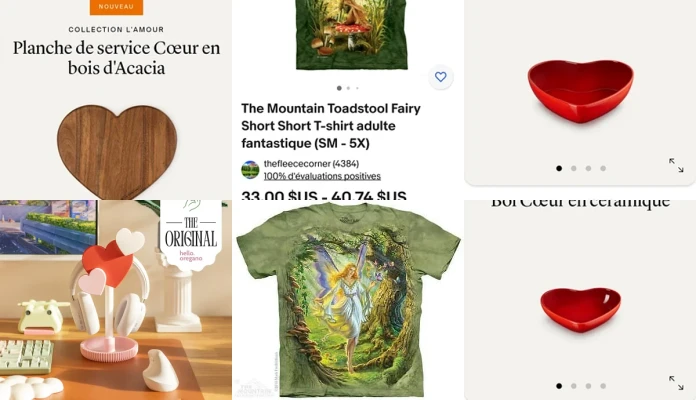Select third dot in top bowl carousel

588,168
